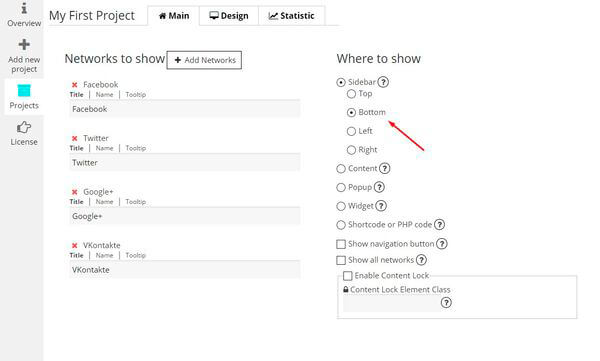Open help icon beside Shortcode or PHP code
This screenshot has width=600, height=361.
[439, 225]
